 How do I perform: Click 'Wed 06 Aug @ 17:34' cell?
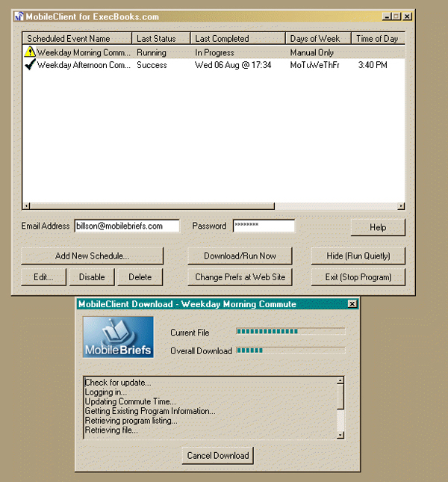pyautogui.click(x=233, y=65)
